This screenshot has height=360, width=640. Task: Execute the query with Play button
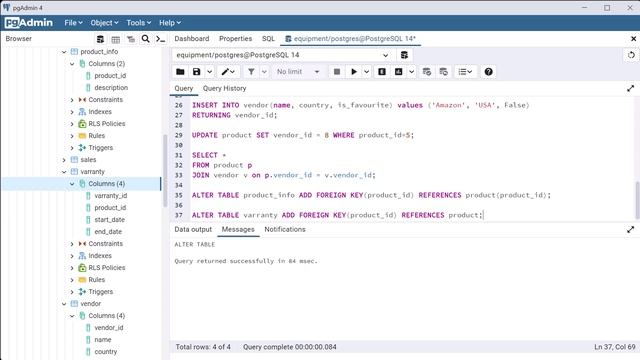pos(354,72)
